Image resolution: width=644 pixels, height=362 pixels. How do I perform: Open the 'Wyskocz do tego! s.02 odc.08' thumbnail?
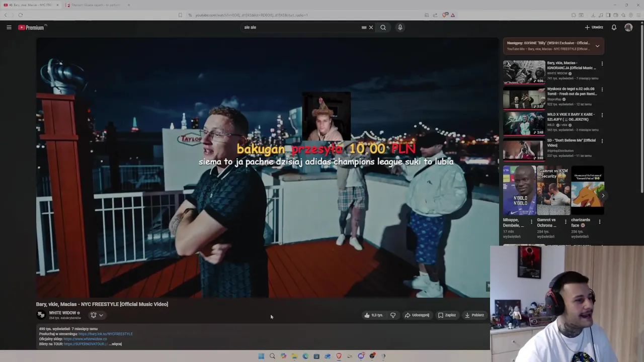pos(524,98)
